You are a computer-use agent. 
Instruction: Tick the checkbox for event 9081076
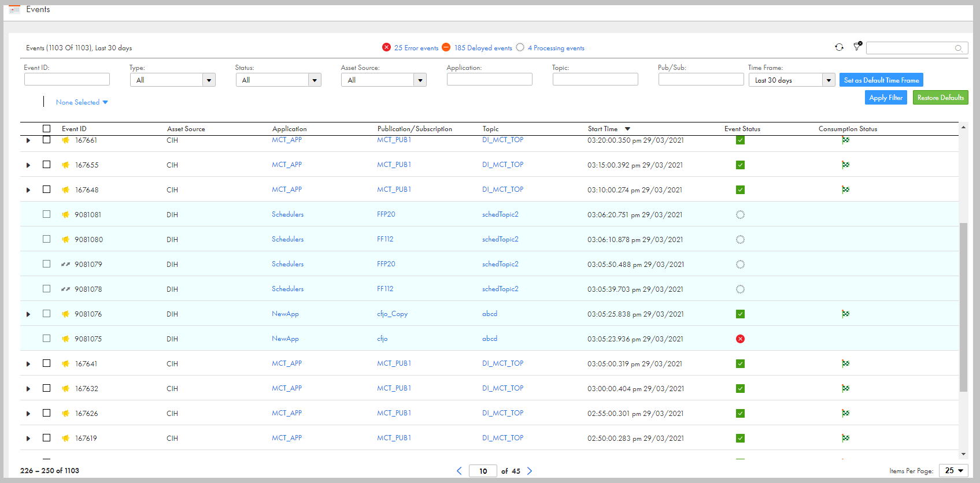pyautogui.click(x=47, y=313)
